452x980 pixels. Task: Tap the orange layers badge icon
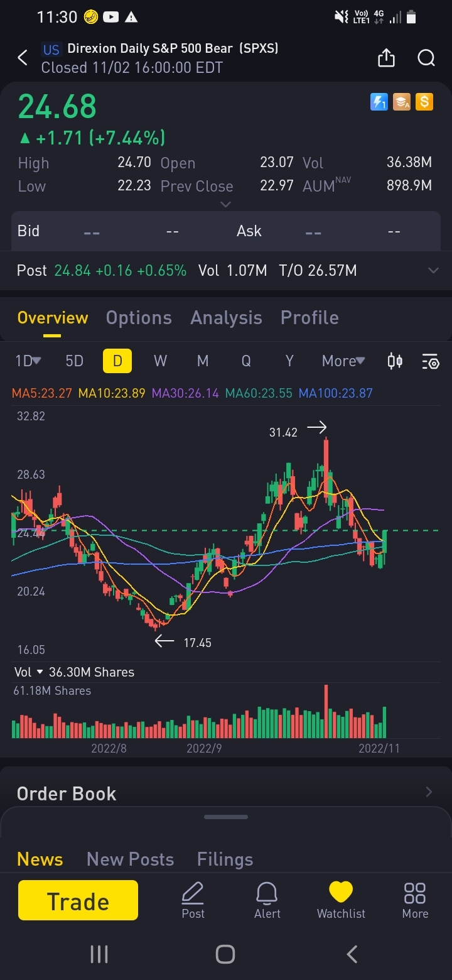[x=402, y=102]
